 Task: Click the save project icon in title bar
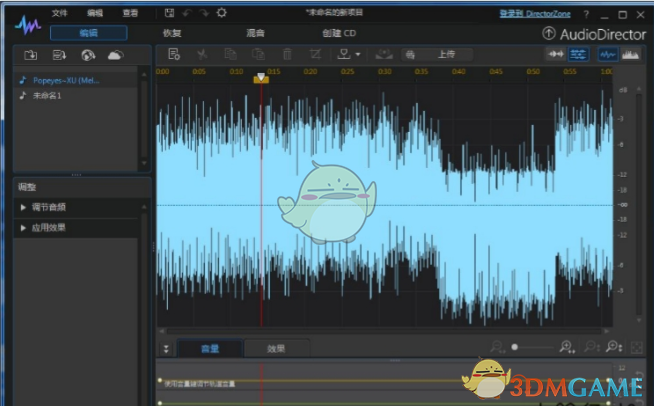tap(169, 13)
